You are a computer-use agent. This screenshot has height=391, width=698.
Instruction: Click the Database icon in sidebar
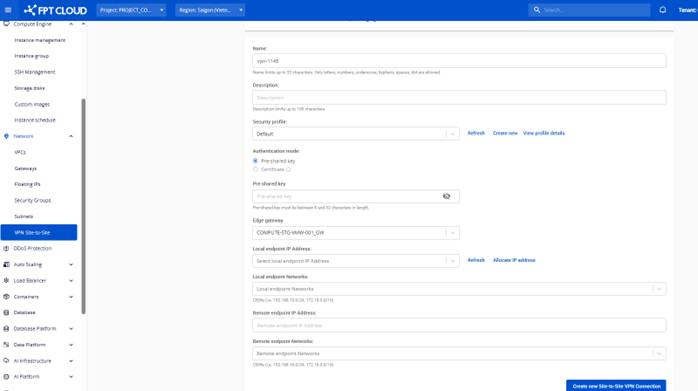coord(6,313)
